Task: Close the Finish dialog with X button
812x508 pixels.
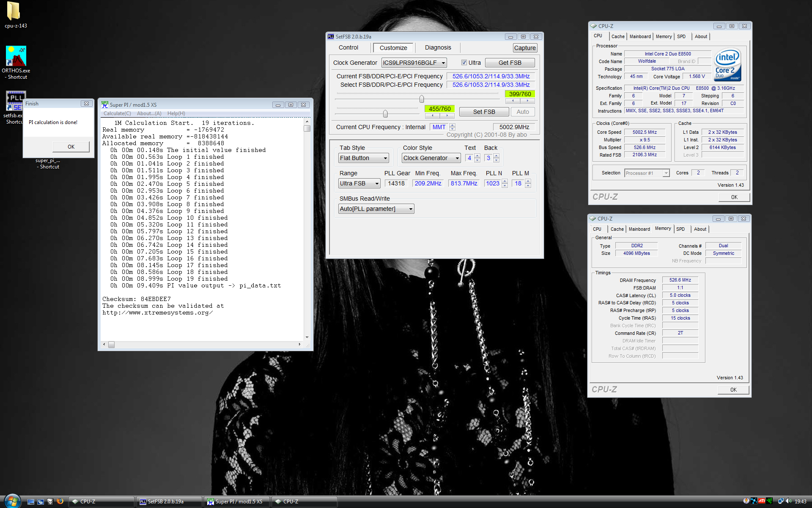Action: 86,103
